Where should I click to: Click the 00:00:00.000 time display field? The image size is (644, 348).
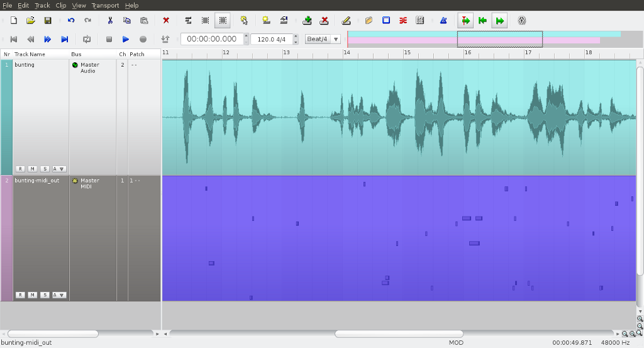pyautogui.click(x=212, y=39)
